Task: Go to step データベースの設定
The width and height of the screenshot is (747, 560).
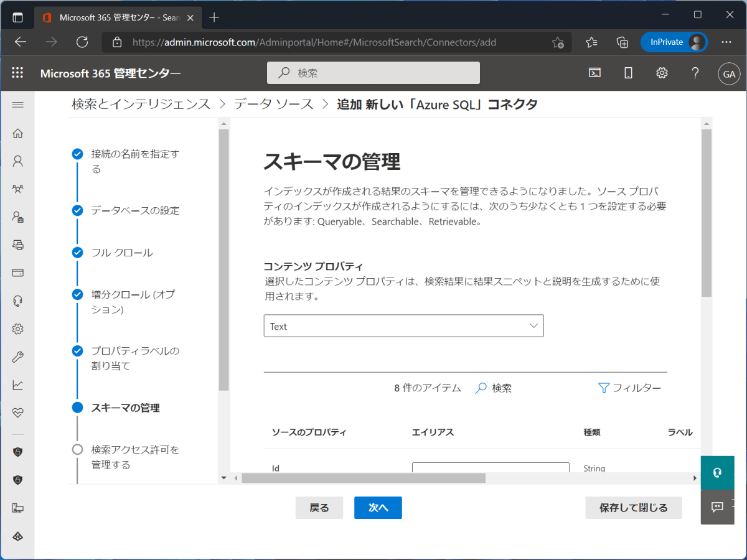Action: coord(135,210)
